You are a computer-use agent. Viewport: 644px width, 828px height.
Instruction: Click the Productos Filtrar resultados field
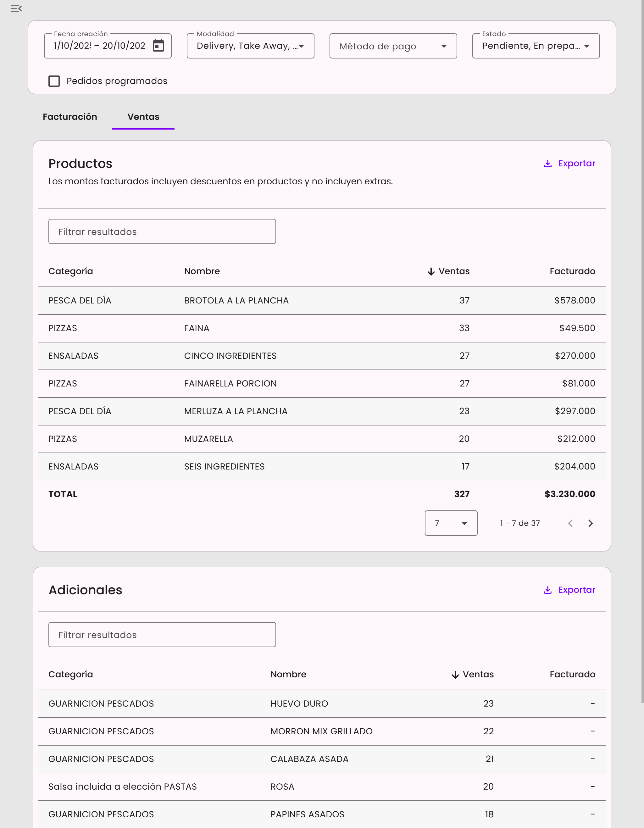pyautogui.click(x=162, y=232)
